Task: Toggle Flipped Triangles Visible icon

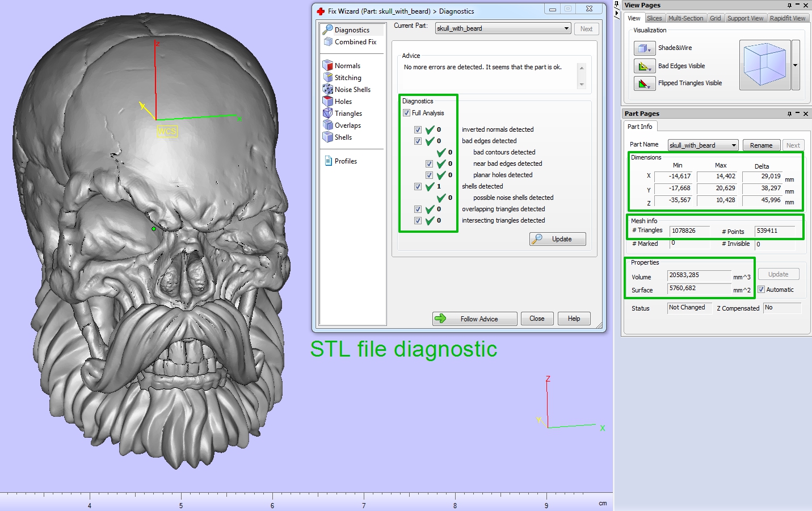Action: point(644,83)
